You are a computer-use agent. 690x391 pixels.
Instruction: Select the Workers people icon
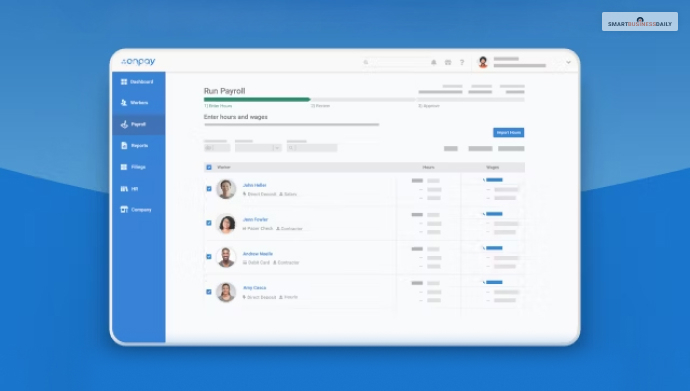[124, 102]
